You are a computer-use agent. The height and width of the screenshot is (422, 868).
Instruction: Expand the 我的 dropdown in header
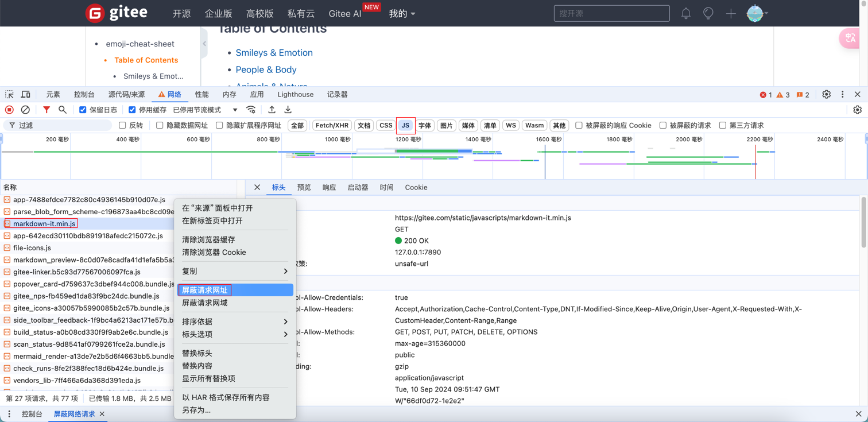pyautogui.click(x=402, y=13)
